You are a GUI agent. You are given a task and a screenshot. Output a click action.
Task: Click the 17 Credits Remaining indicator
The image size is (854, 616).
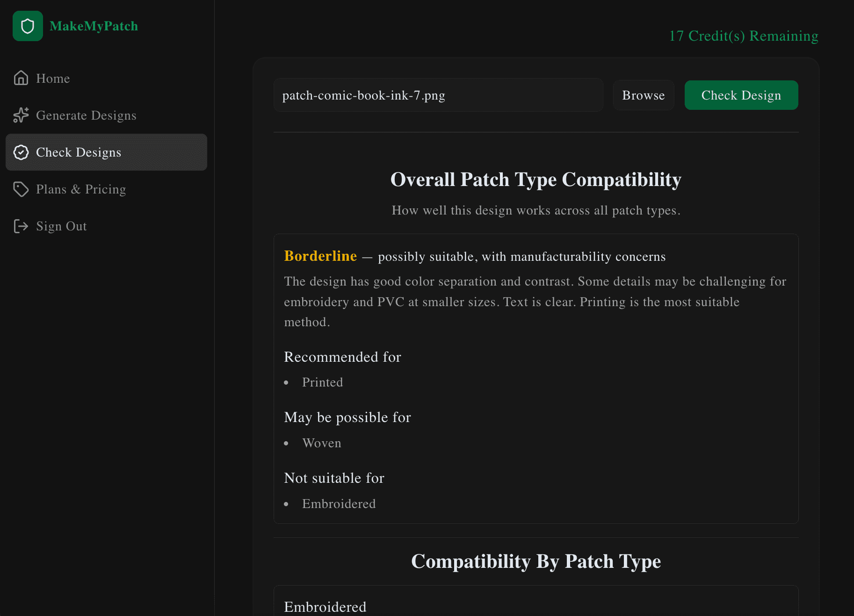pyautogui.click(x=744, y=36)
